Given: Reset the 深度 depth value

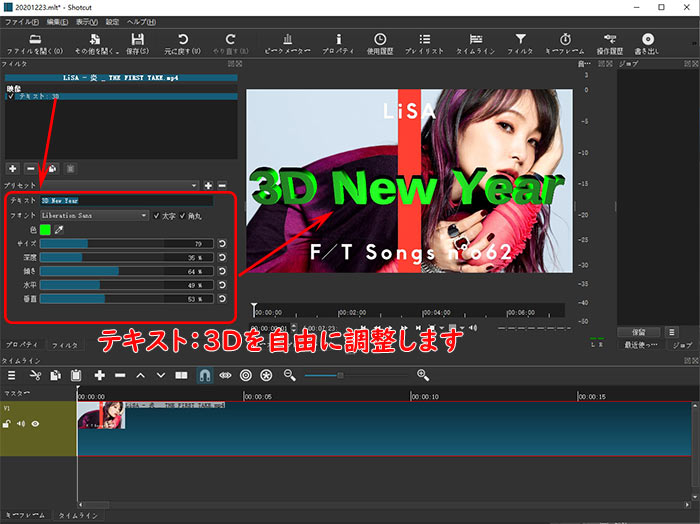Looking at the screenshot, I should (x=222, y=258).
